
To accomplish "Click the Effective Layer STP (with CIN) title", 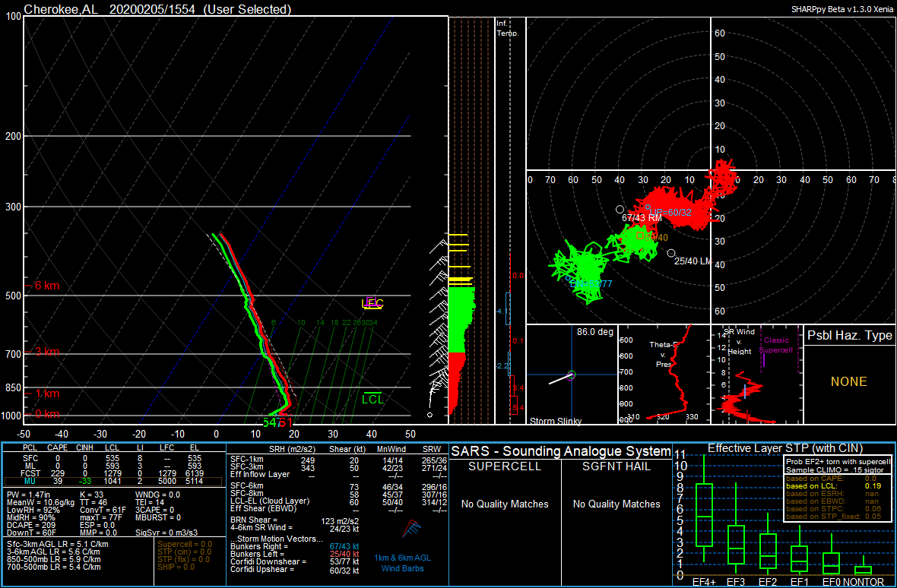I will [786, 448].
